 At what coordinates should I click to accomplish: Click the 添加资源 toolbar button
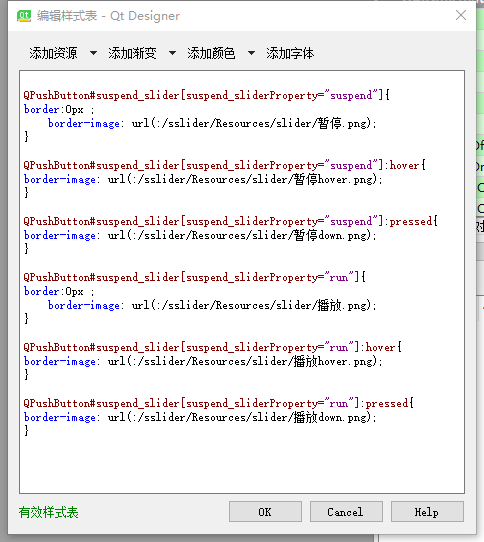tap(53, 53)
